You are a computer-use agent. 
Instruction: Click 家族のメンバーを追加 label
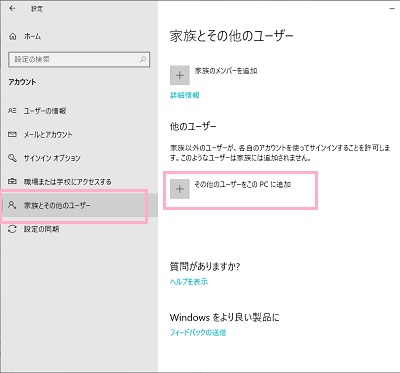coord(226,71)
